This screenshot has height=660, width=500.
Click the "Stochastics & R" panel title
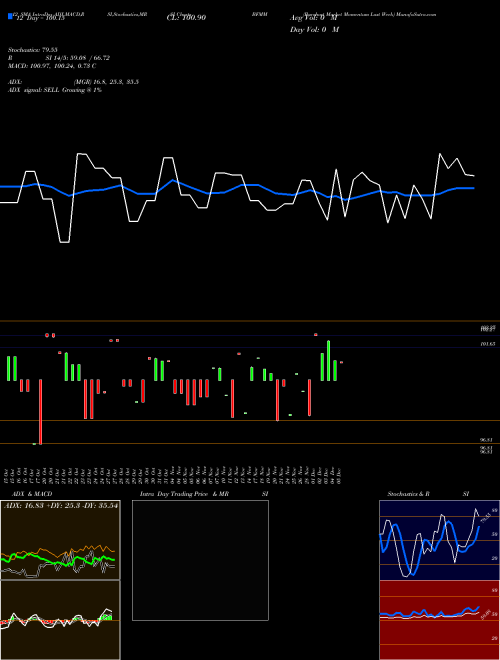(x=408, y=494)
